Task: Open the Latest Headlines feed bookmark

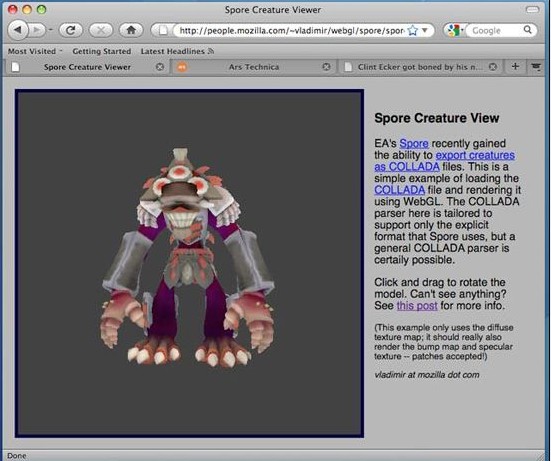Action: pos(177,51)
